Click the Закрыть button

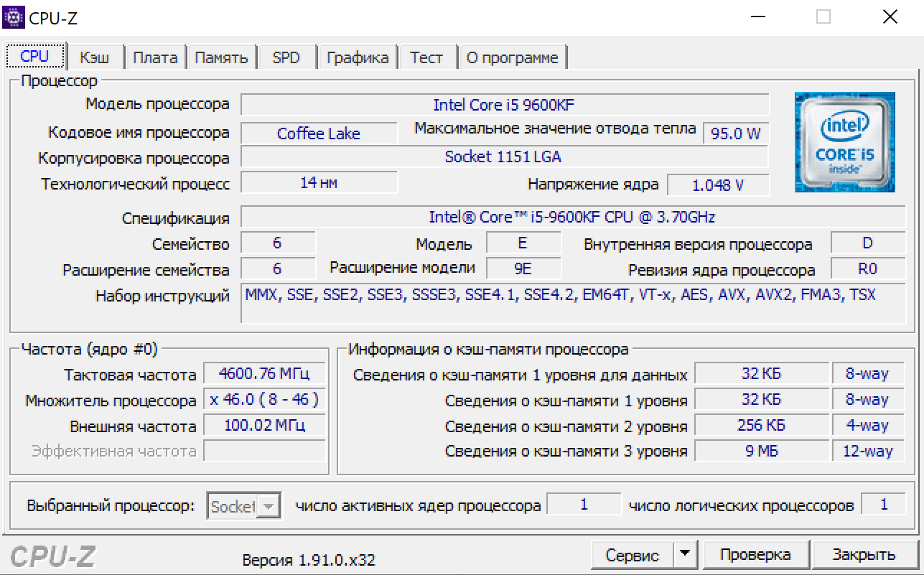pos(864,554)
